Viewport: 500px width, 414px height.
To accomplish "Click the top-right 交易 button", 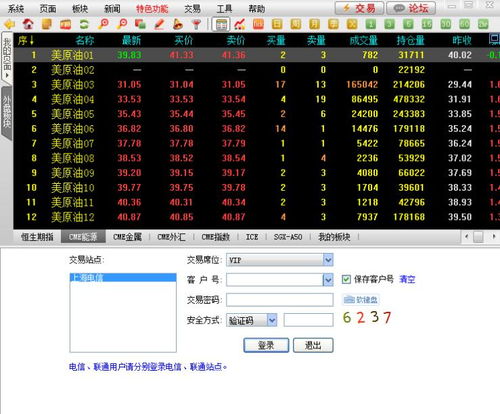I will [359, 8].
